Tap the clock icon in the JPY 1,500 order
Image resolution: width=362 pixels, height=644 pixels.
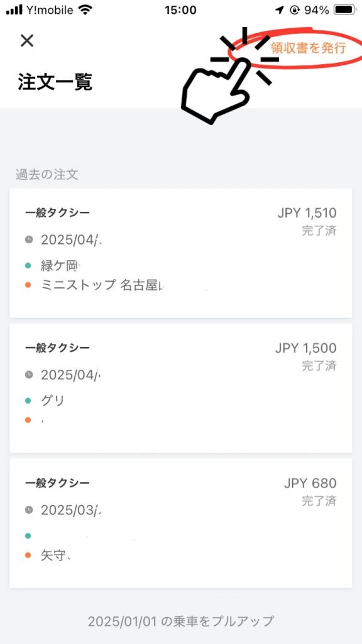(x=29, y=375)
